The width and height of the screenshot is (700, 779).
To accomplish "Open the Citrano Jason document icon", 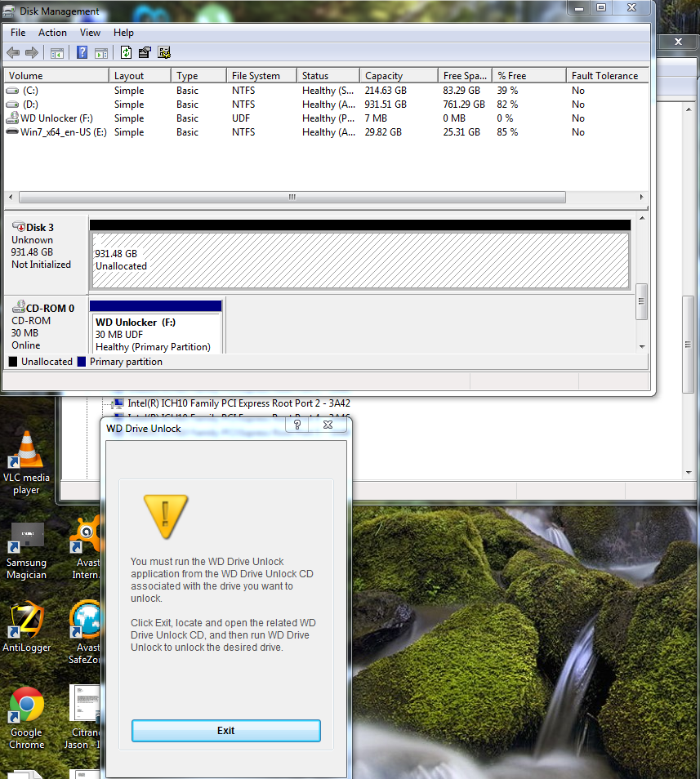I will [x=84, y=718].
